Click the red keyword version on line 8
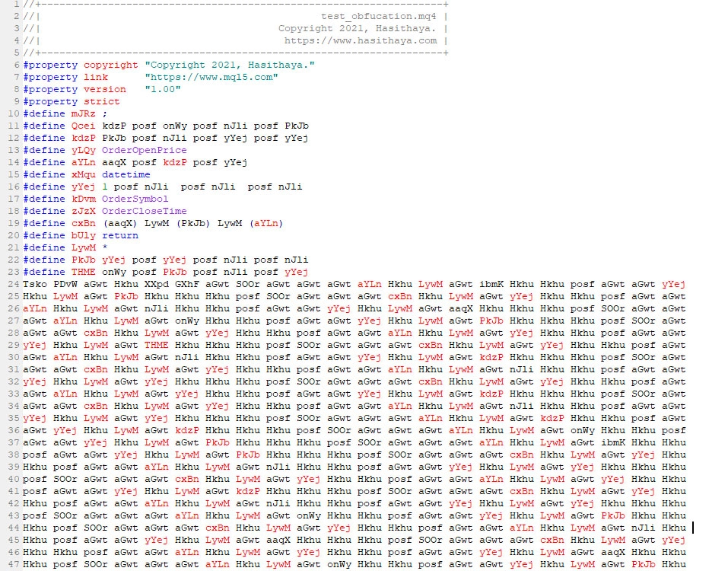This screenshot has width=728, height=571. [104, 89]
